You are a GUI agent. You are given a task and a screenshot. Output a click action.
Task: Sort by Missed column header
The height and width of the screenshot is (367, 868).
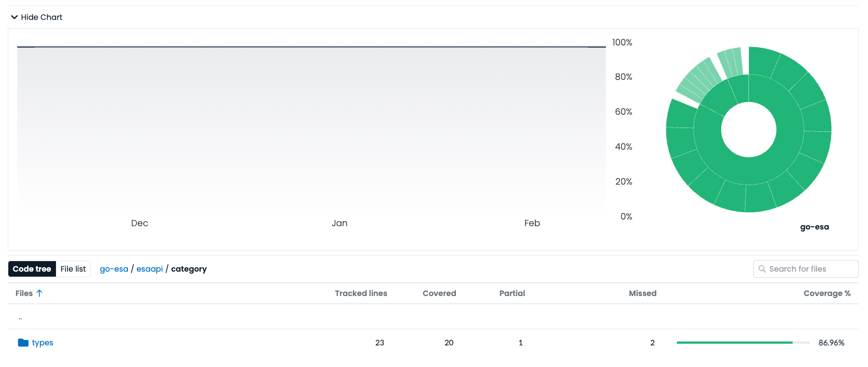point(643,293)
